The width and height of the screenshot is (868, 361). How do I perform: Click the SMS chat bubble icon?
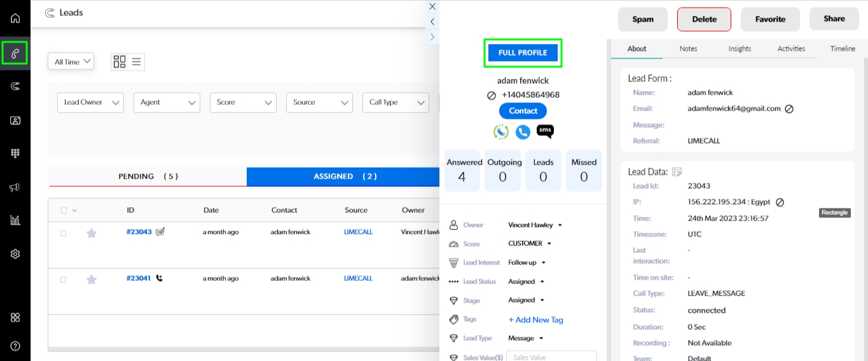[545, 132]
